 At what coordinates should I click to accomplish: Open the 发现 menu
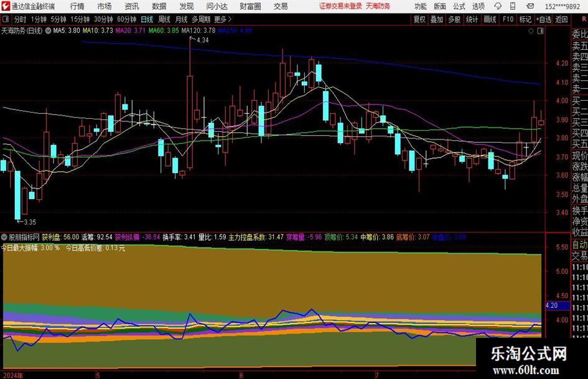[x=187, y=6]
